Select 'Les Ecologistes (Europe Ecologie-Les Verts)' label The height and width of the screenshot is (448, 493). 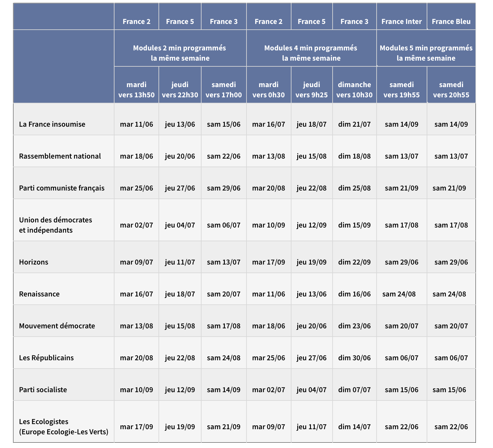tap(64, 427)
